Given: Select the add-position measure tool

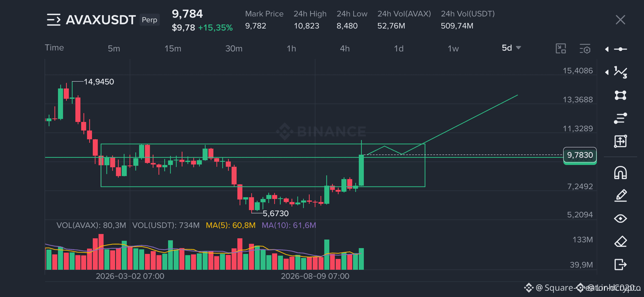Looking at the screenshot, I should point(621,141).
